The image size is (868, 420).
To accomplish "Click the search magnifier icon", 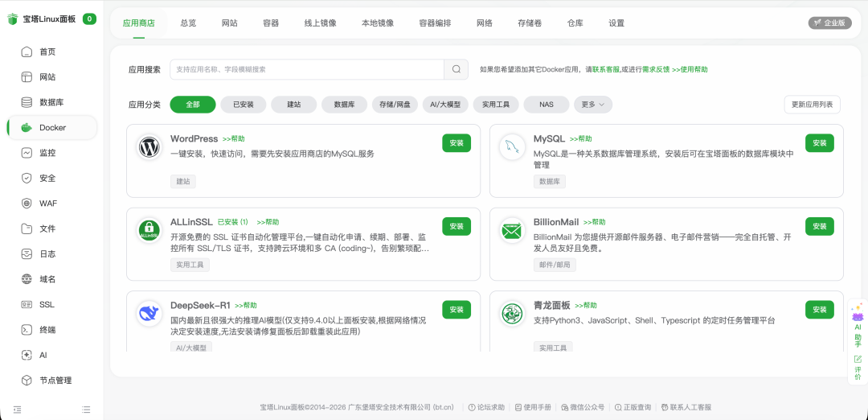I will [457, 69].
